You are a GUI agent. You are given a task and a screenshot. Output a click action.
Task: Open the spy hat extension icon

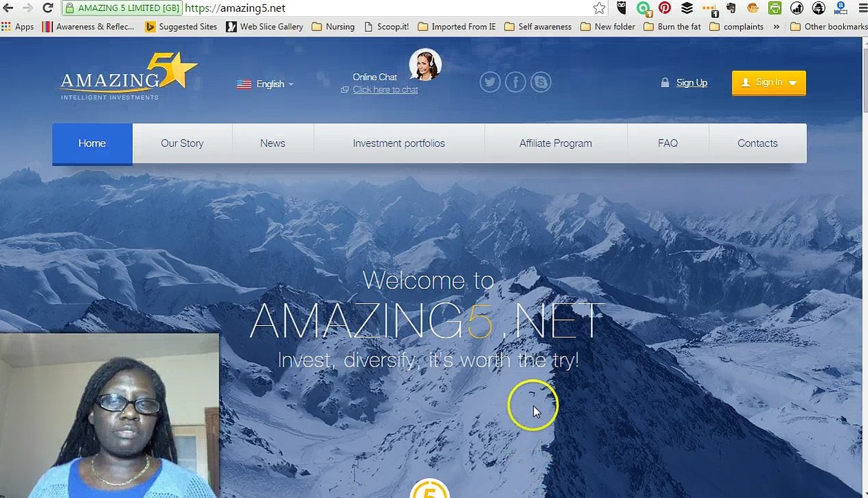pos(818,8)
